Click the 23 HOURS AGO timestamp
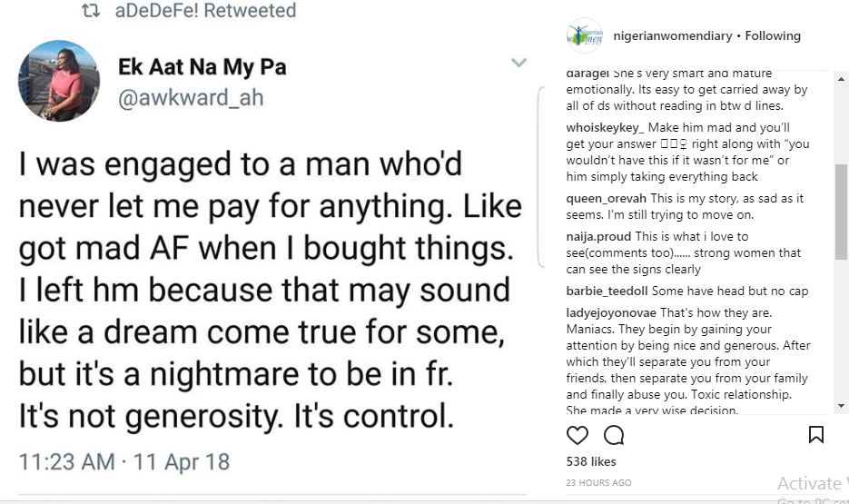The height and width of the screenshot is (504, 849). coord(598,482)
